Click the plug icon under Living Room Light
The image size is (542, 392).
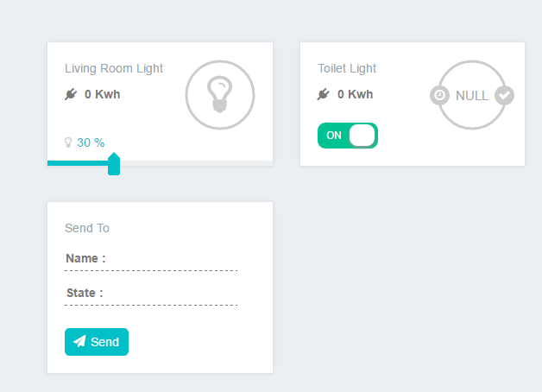[x=71, y=94]
